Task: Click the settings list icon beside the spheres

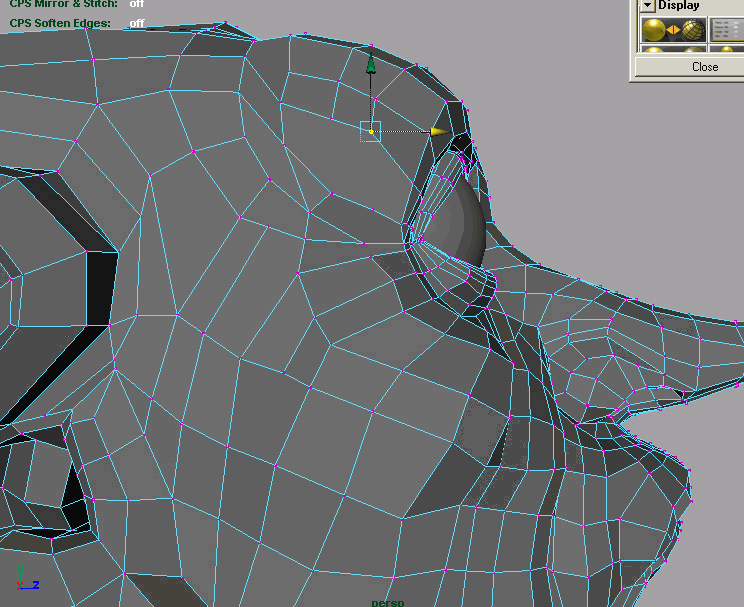Action: [x=725, y=30]
